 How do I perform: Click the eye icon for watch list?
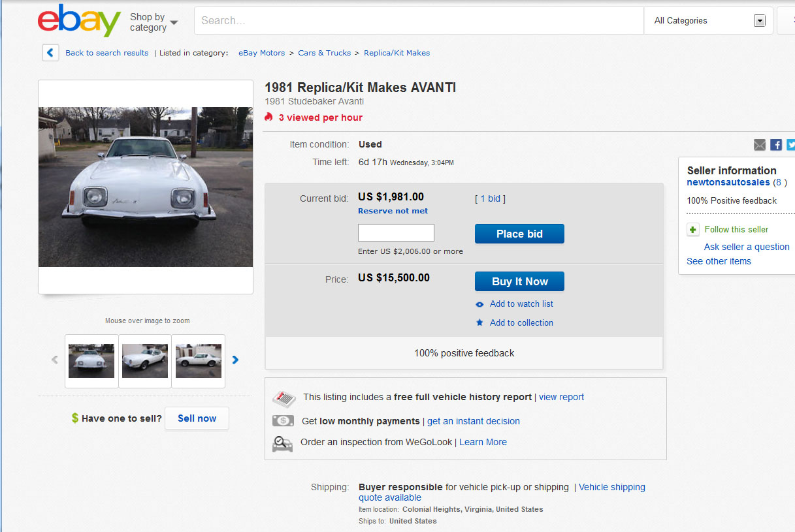click(x=479, y=304)
